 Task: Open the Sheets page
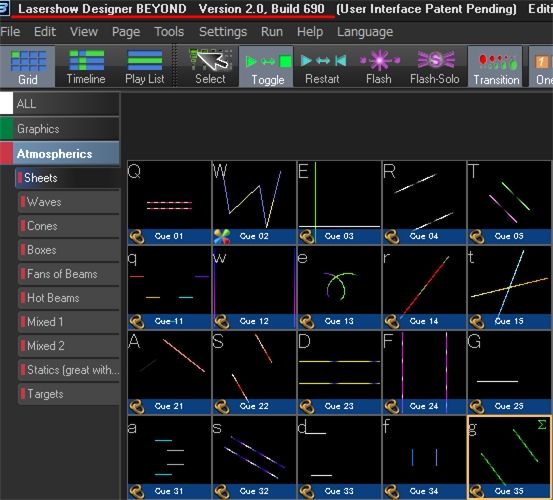(x=67, y=178)
